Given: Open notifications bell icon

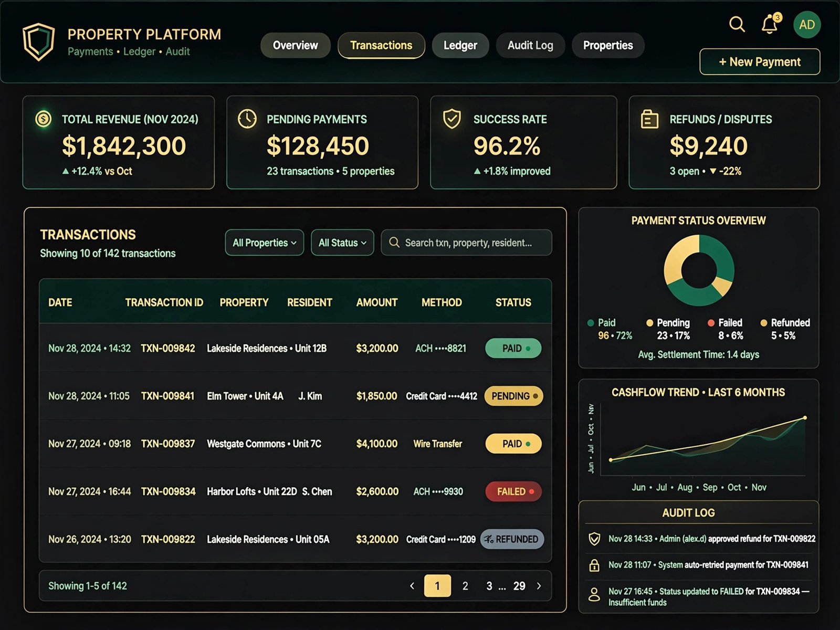Looking at the screenshot, I should pyautogui.click(x=770, y=24).
